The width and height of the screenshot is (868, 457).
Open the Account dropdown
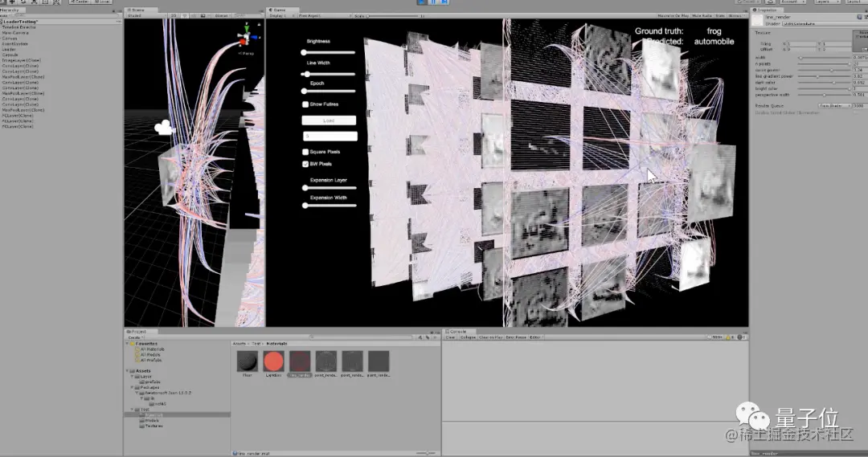[x=792, y=2]
